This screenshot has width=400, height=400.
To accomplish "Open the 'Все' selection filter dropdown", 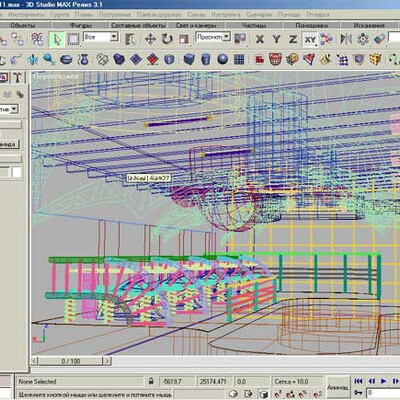I will 101,37.
